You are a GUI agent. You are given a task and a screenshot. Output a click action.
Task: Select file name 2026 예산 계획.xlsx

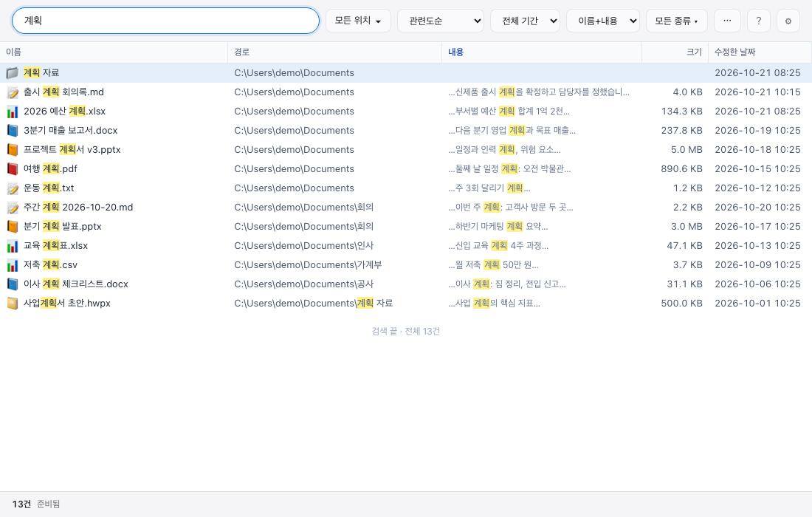tap(65, 111)
